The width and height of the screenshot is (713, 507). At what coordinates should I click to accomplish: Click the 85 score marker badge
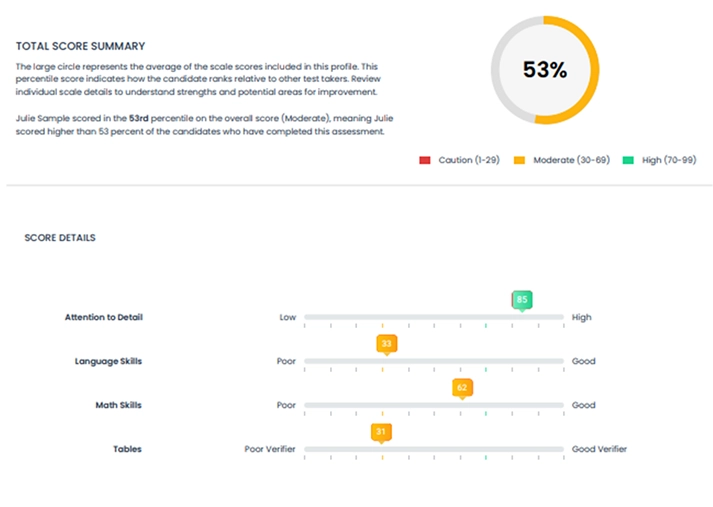pos(521,299)
